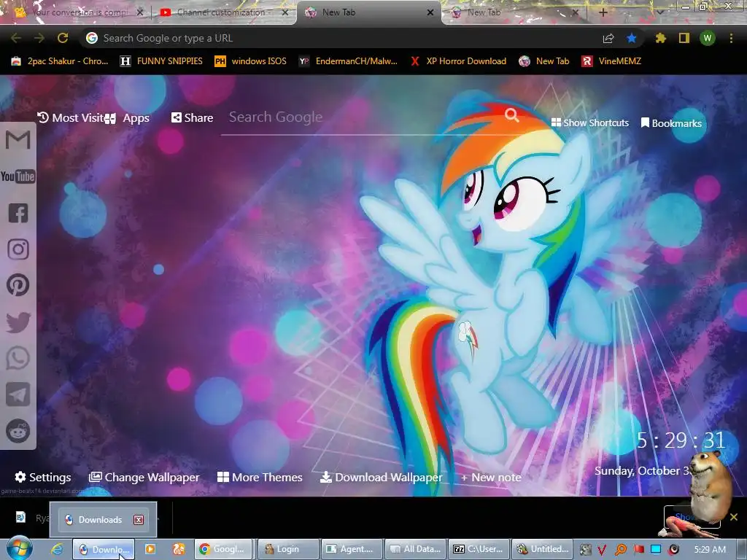747x560 pixels.
Task: Click the 5:29:31 clock display
Action: [x=681, y=440]
